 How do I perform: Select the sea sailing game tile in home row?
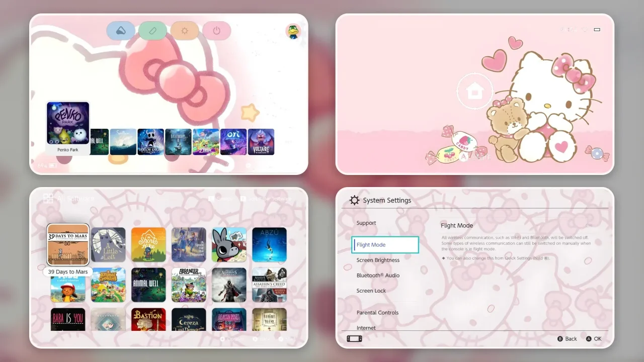(123, 142)
